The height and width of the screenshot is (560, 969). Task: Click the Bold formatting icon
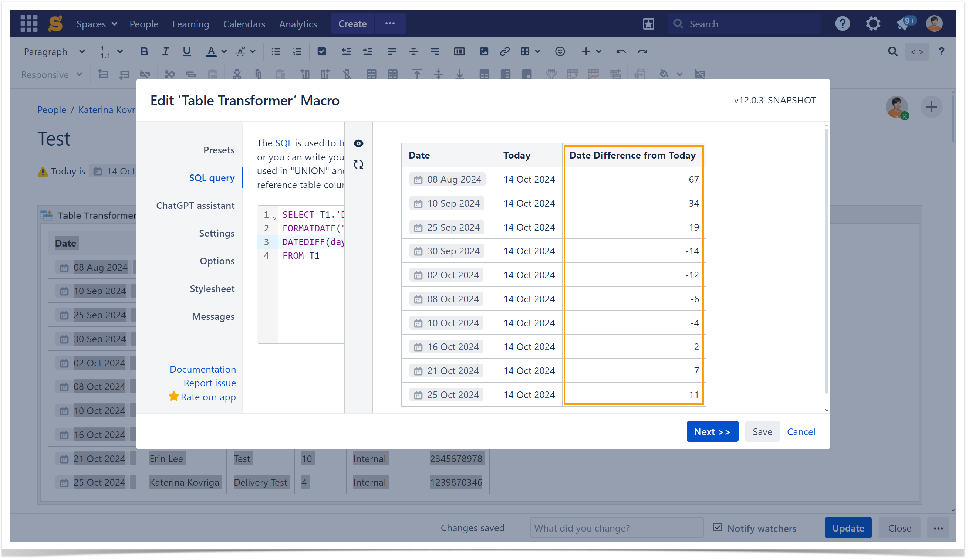pyautogui.click(x=144, y=51)
